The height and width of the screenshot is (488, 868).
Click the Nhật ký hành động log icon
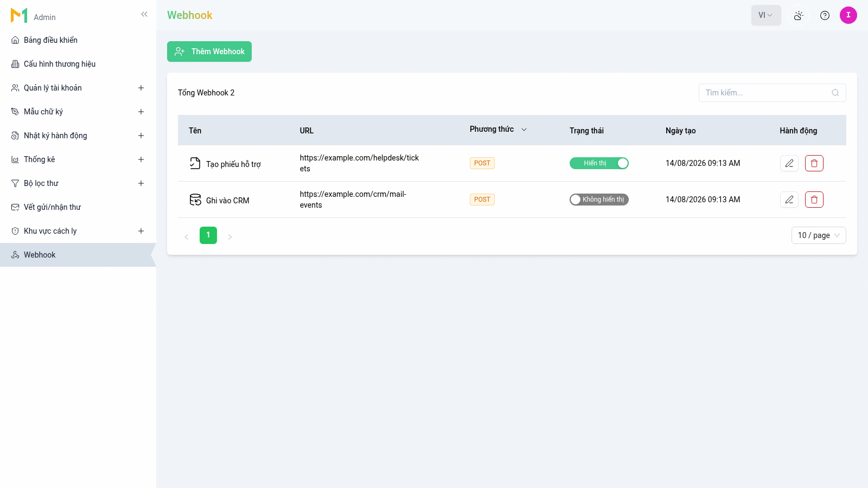[15, 136]
